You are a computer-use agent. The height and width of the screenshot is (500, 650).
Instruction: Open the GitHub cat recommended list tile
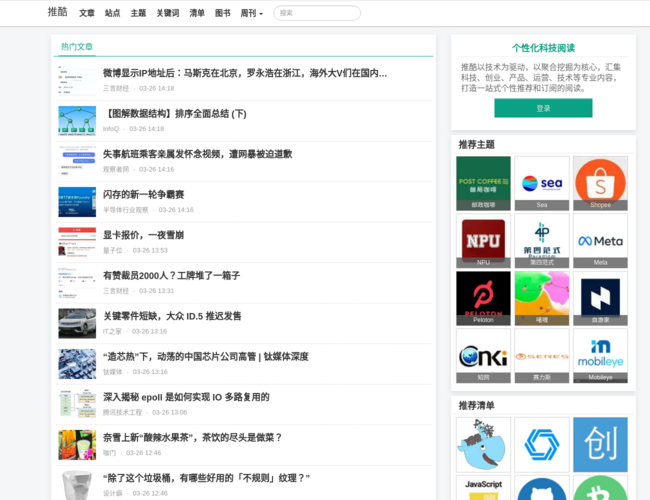coord(542,488)
